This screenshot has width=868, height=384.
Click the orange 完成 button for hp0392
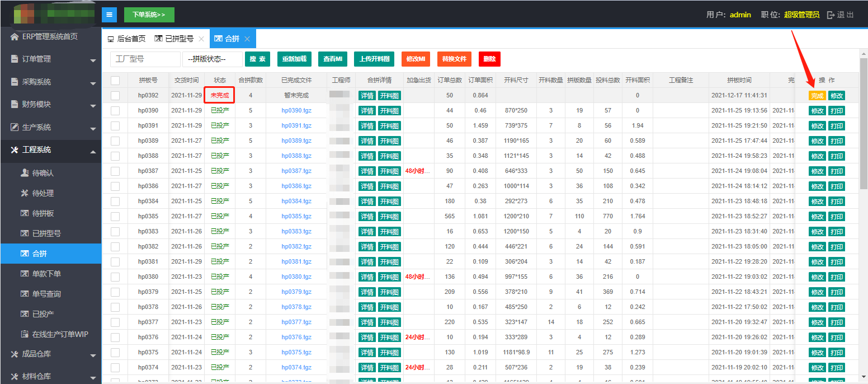click(817, 96)
